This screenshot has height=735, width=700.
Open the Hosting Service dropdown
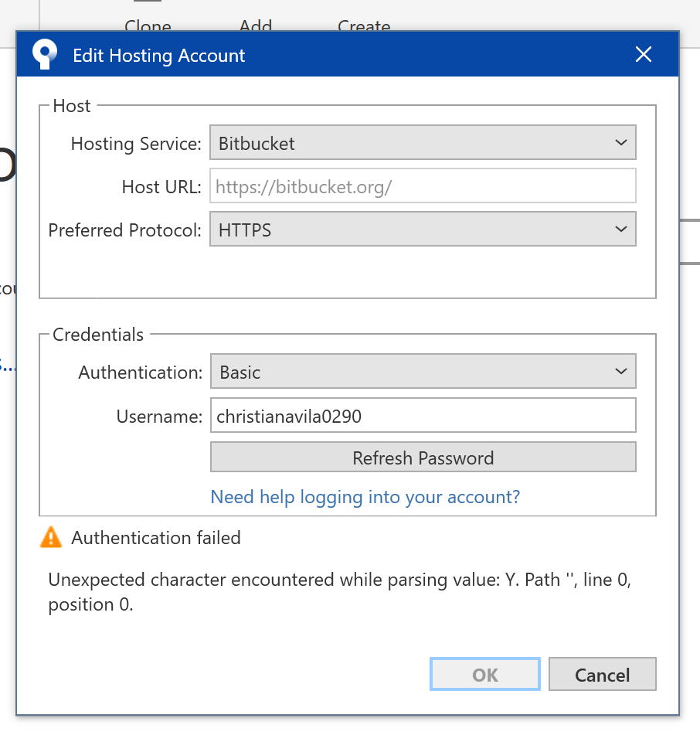pyautogui.click(x=423, y=142)
